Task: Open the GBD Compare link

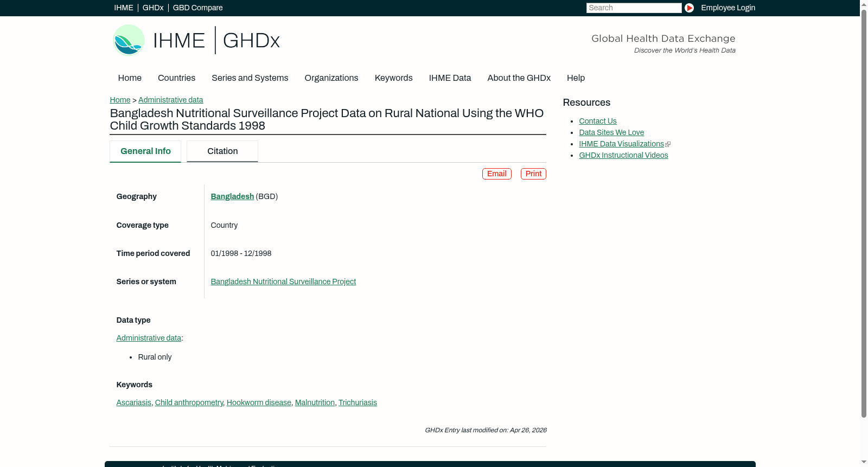Action: (198, 8)
